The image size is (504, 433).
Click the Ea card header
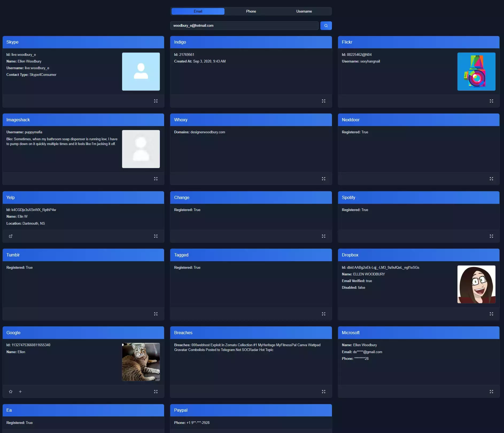coord(83,410)
